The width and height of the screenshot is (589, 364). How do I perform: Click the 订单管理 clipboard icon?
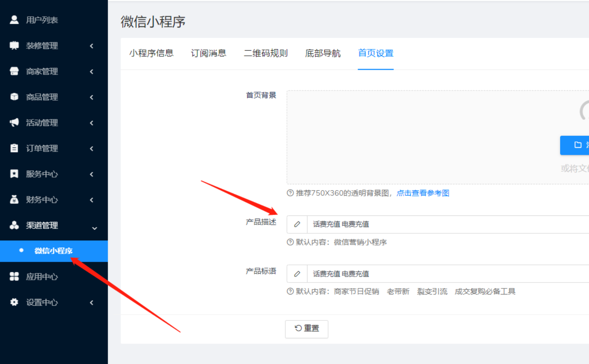click(x=14, y=148)
